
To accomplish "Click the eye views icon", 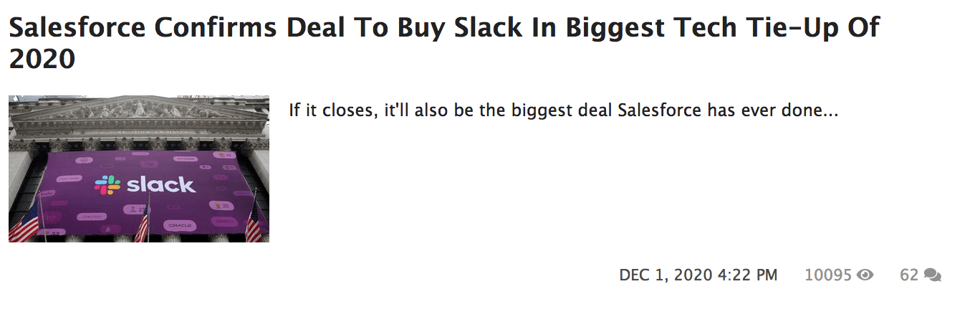I will pyautogui.click(x=865, y=275).
